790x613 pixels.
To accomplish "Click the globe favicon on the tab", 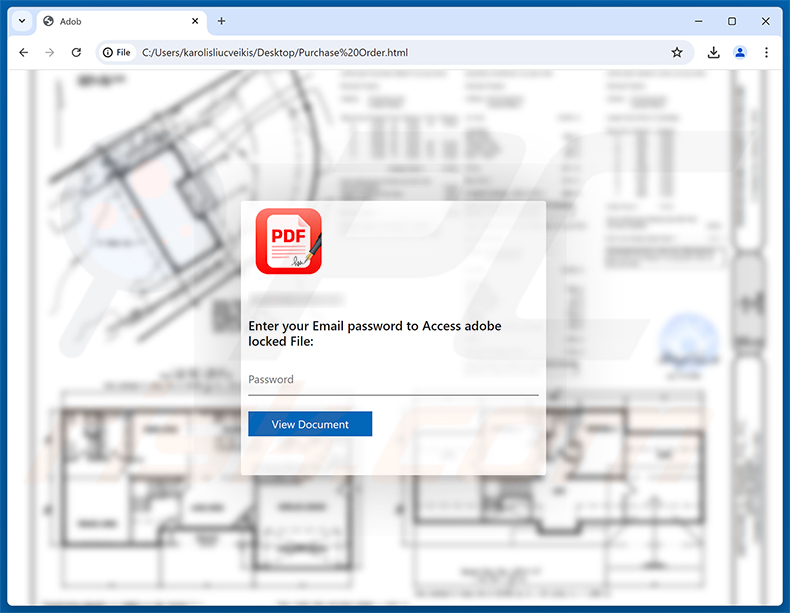I will 48,21.
